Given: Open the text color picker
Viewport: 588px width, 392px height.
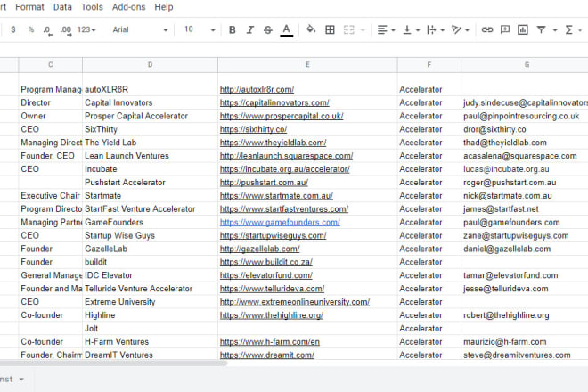Looking at the screenshot, I should coord(286,30).
